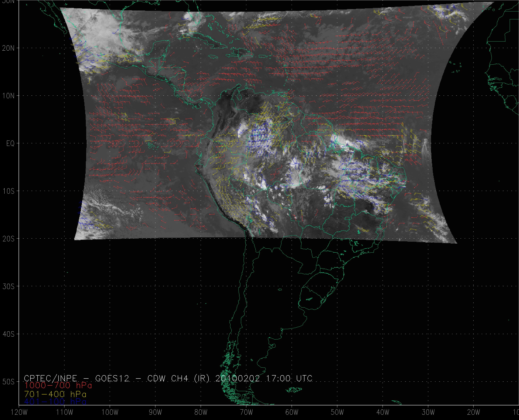Click the 80W longitude axis label
Viewport: 519px width, 420px height.
pos(201,412)
